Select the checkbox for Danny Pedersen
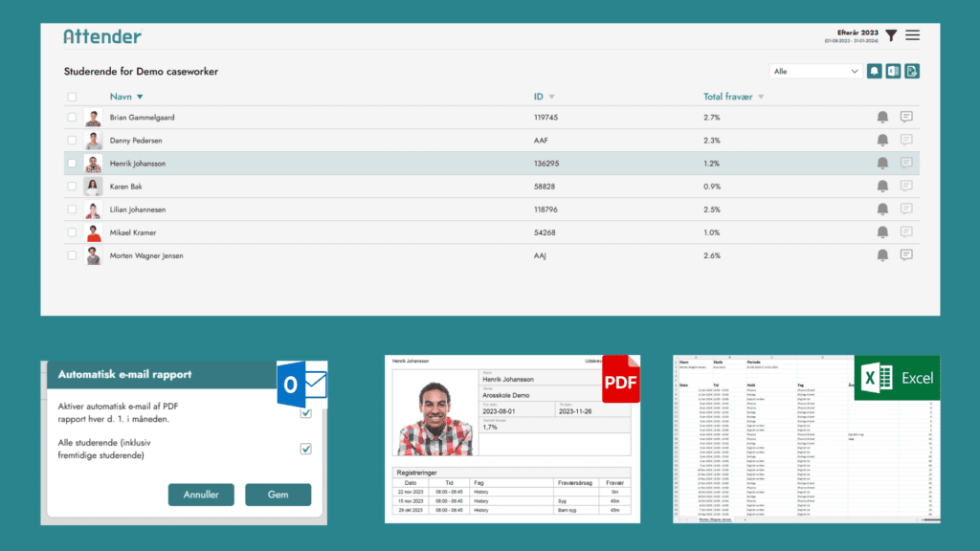Screen dimensions: 980x551 (72, 141)
